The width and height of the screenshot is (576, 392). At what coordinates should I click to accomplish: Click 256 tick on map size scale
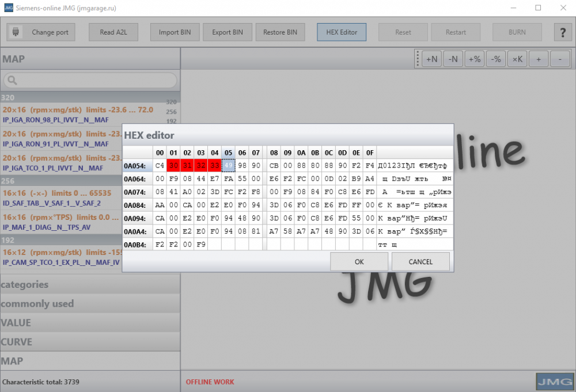[x=171, y=112]
